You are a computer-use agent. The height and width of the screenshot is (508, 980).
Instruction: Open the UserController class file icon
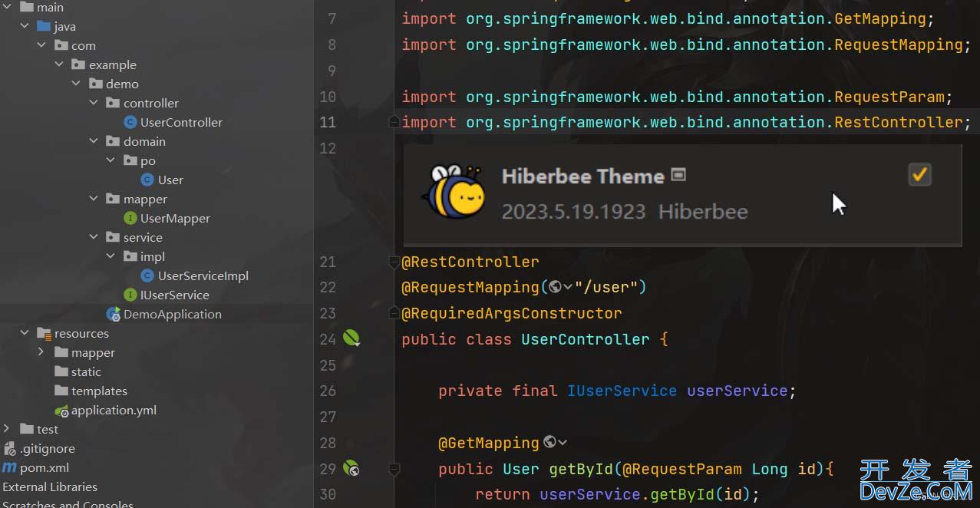click(x=130, y=122)
